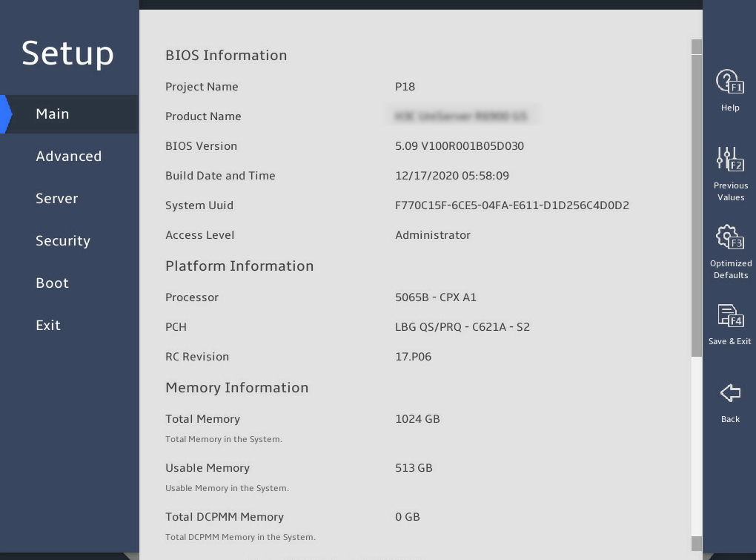This screenshot has height=560, width=756.
Task: Select the 12/17/2020 05:58:09 build date value
Action: coord(452,176)
